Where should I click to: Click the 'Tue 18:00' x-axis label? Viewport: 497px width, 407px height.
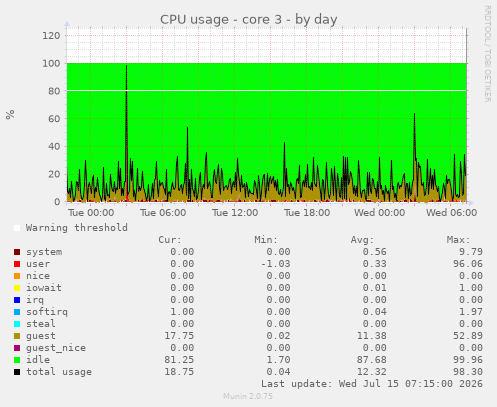tap(307, 213)
